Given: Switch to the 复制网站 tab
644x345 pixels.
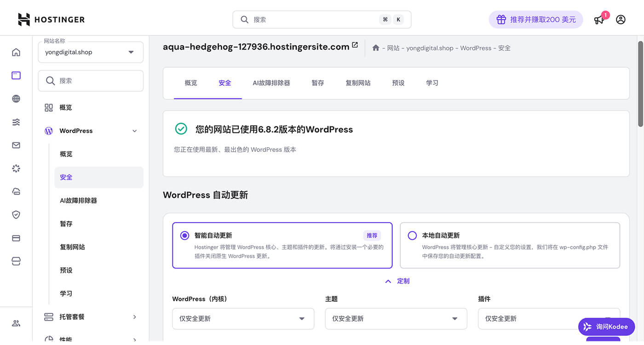Looking at the screenshot, I should click(x=358, y=83).
